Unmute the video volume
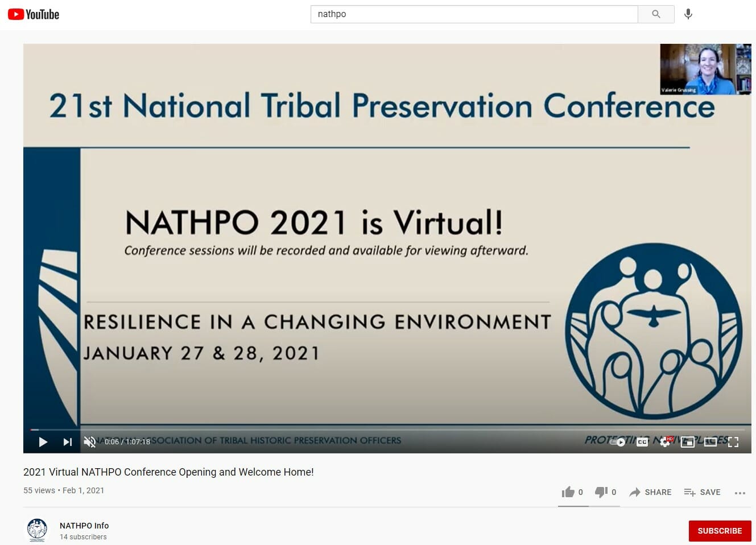This screenshot has width=756, height=545. tap(90, 442)
